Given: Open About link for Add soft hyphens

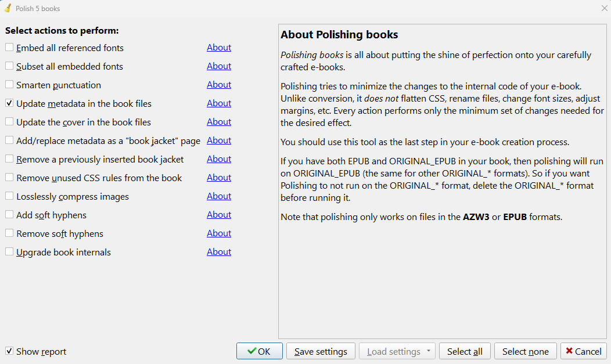Looking at the screenshot, I should tap(219, 214).
